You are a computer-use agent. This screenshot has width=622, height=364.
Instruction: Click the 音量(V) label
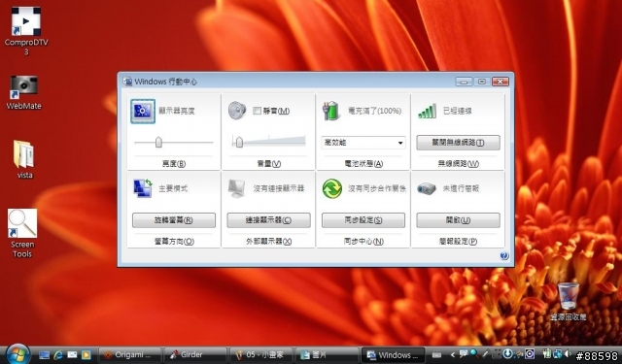pyautogui.click(x=268, y=164)
